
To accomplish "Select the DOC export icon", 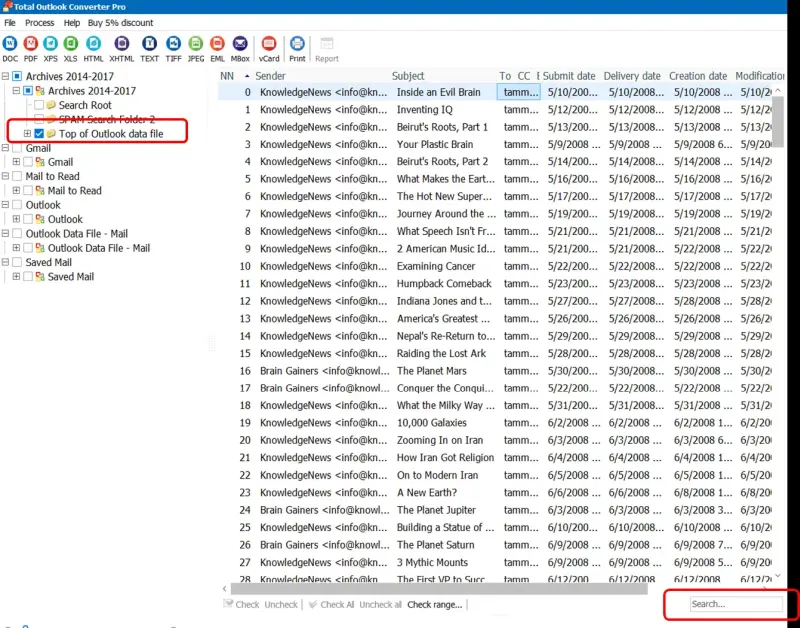I will [x=9, y=44].
